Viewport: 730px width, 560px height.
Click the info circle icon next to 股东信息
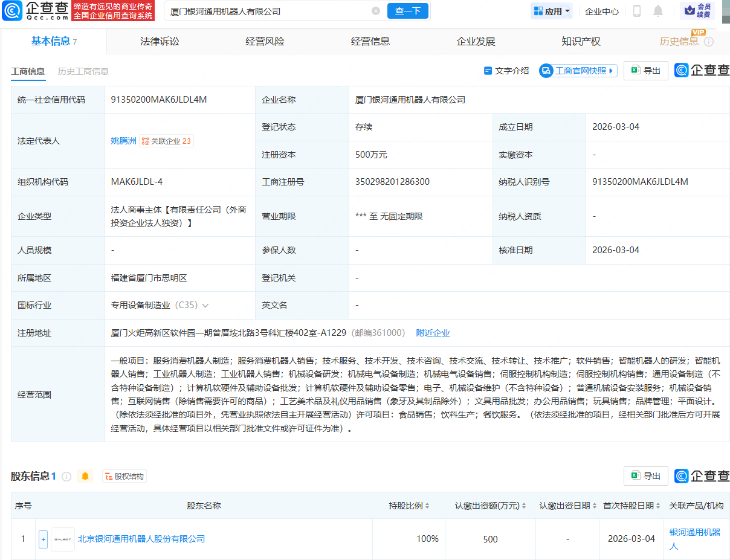click(x=66, y=476)
